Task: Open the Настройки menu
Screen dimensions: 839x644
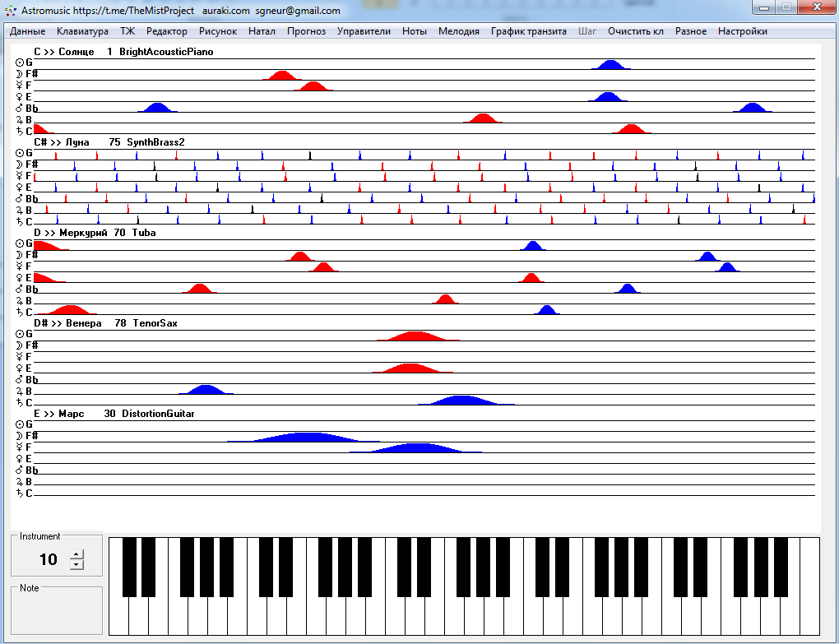Action: pos(742,31)
